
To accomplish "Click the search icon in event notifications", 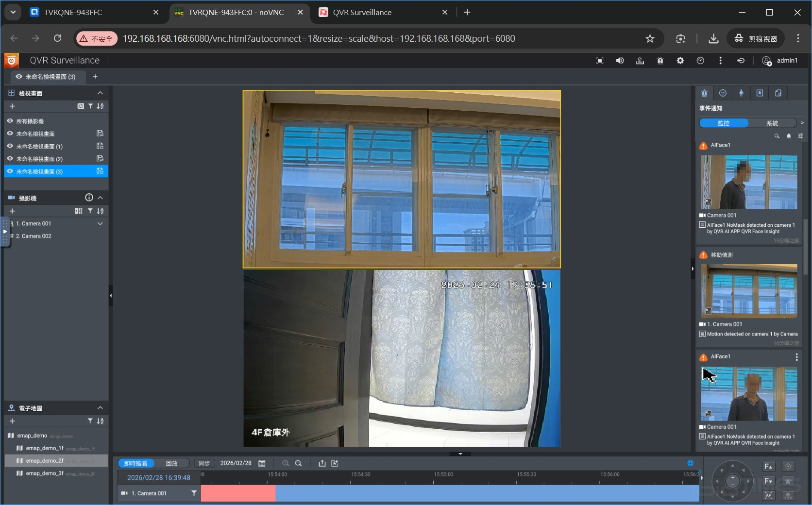I will pyautogui.click(x=777, y=136).
